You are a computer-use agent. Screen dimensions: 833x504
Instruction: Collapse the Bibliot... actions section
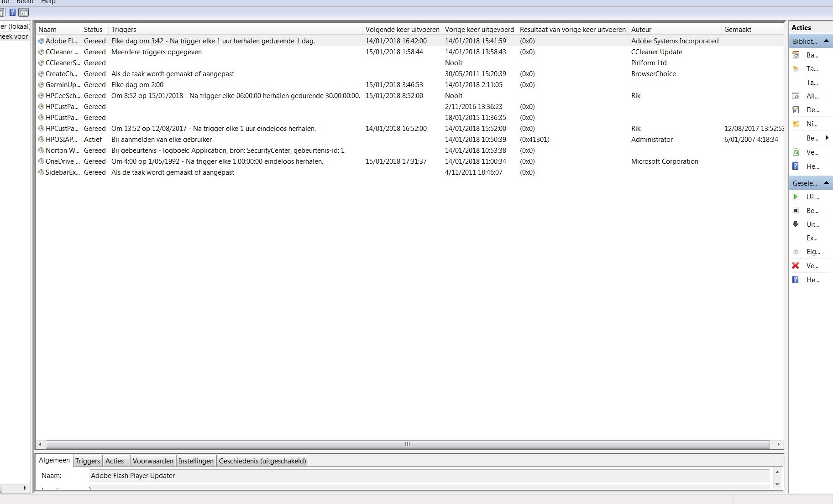click(826, 41)
